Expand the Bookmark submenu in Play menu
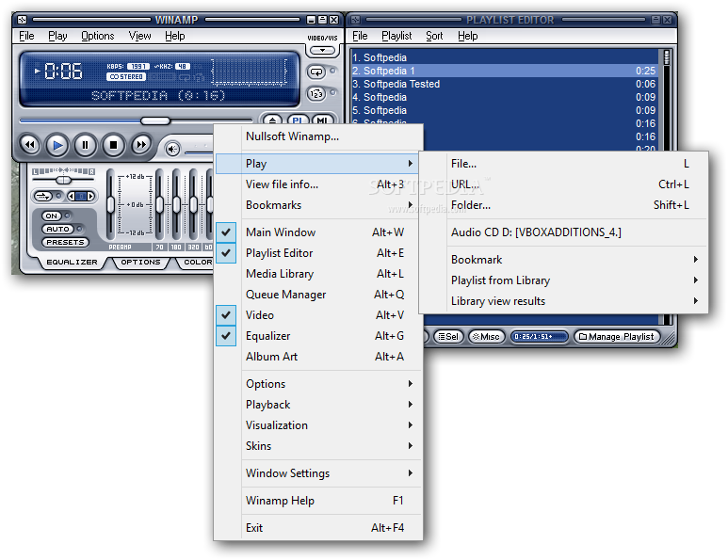The height and width of the screenshot is (560, 728). pyautogui.click(x=563, y=260)
